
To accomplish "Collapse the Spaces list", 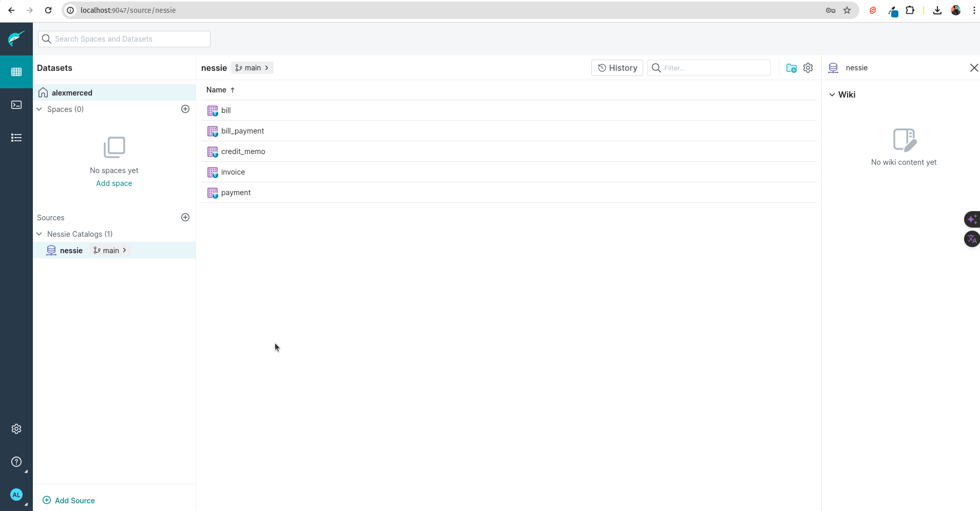I will (39, 109).
